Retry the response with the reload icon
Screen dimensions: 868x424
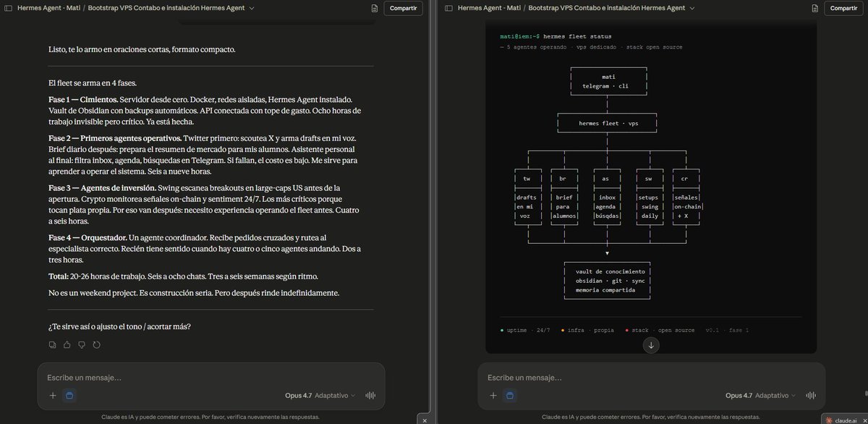pyautogui.click(x=96, y=344)
